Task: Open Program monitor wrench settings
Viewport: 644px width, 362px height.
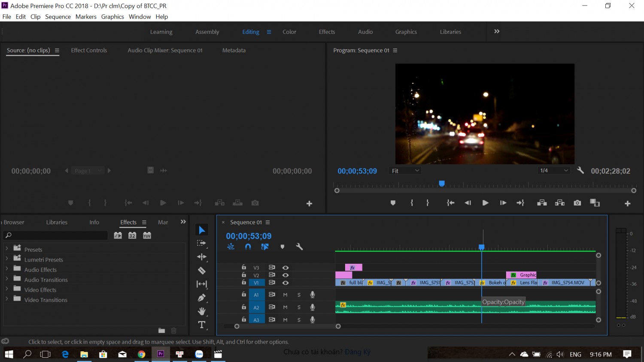Action: pyautogui.click(x=580, y=170)
